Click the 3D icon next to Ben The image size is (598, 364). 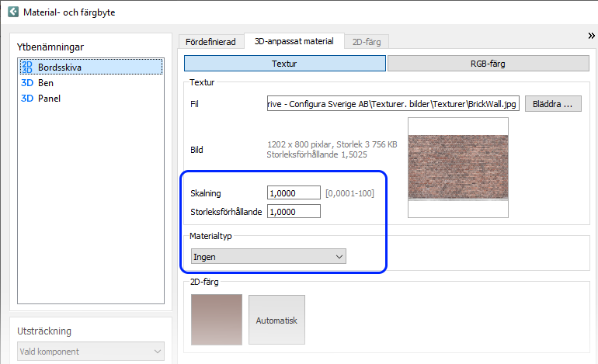[27, 83]
